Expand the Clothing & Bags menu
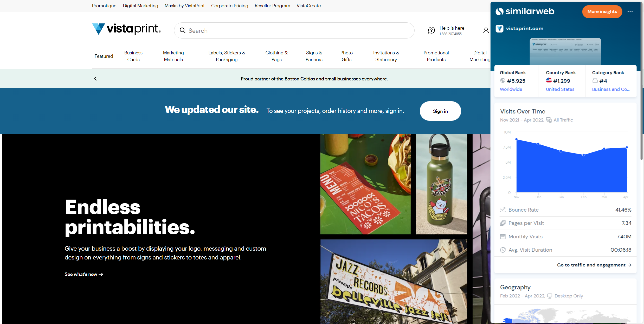644x324 pixels. (276, 56)
